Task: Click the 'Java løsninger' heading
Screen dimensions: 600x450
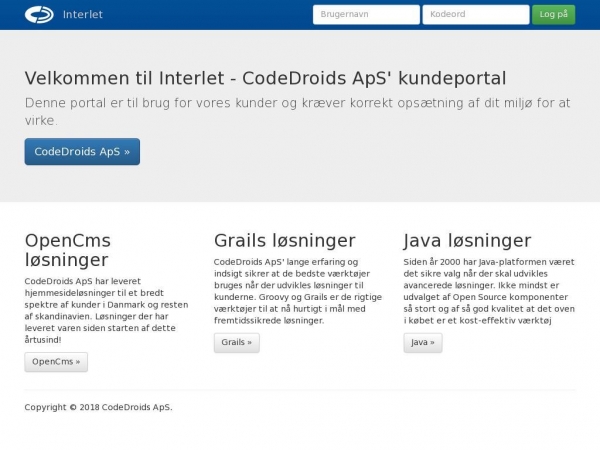Action: [x=467, y=241]
